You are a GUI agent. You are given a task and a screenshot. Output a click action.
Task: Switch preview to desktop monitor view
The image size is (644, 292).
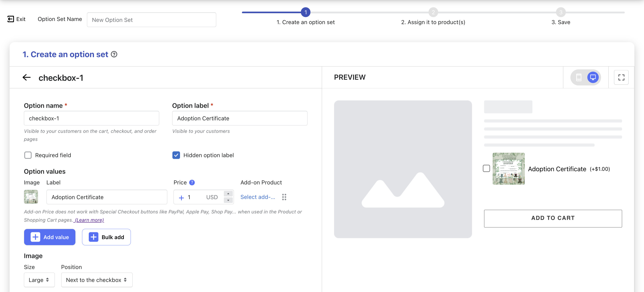593,77
